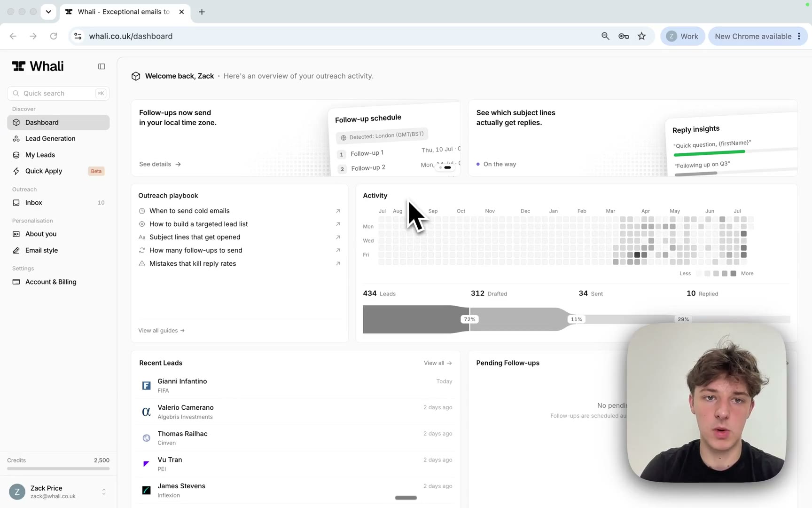The width and height of the screenshot is (812, 508).
Task: Toggle the follow-up card carousel indicator
Action: point(445,167)
